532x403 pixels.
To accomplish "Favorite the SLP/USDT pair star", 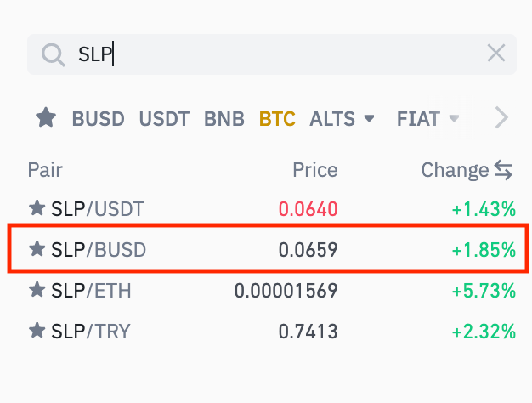I will coord(37,208).
